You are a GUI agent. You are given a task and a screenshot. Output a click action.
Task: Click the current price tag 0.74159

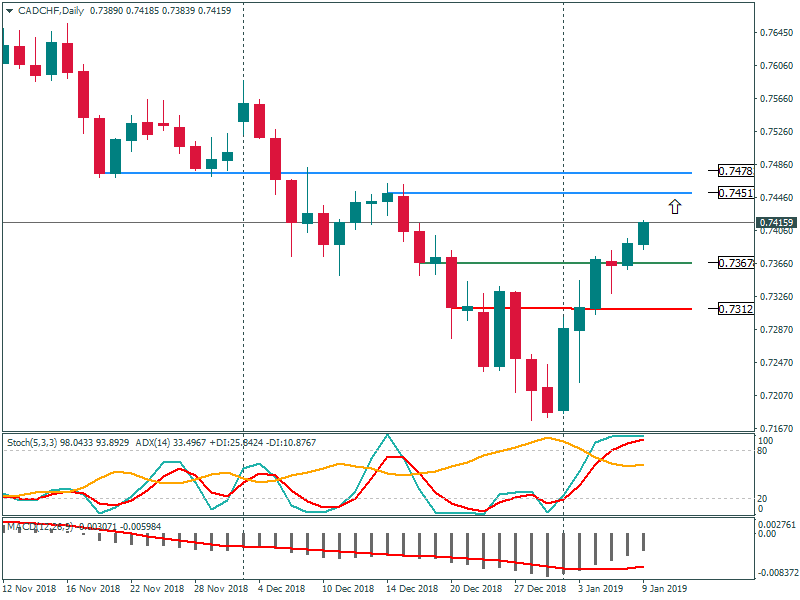click(777, 222)
